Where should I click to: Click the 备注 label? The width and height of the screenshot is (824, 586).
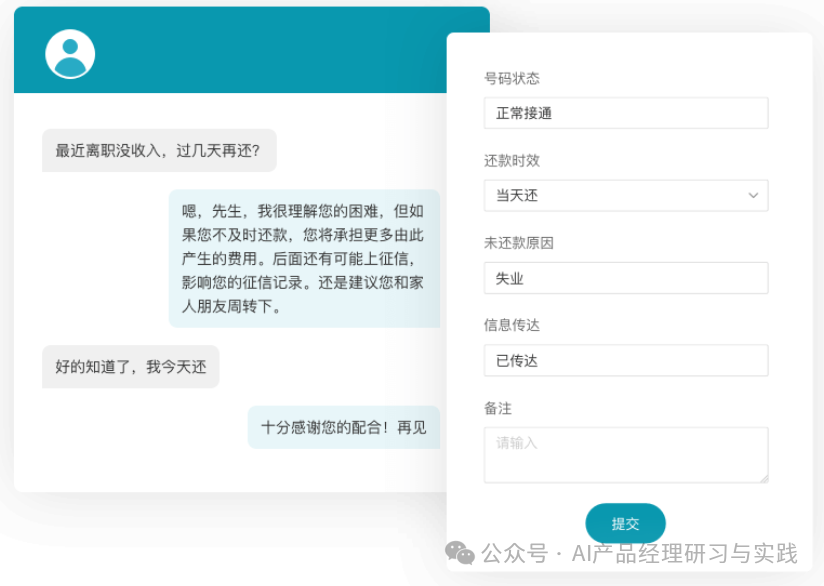498,408
